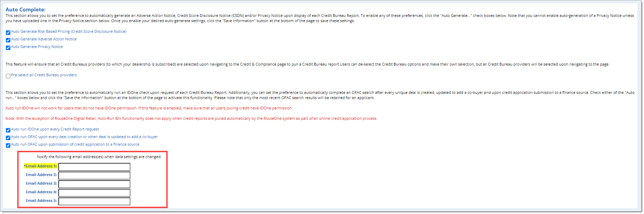Viewport: 644px width, 214px height.
Task: Click the Email Address 5 label
Action: coord(41,201)
